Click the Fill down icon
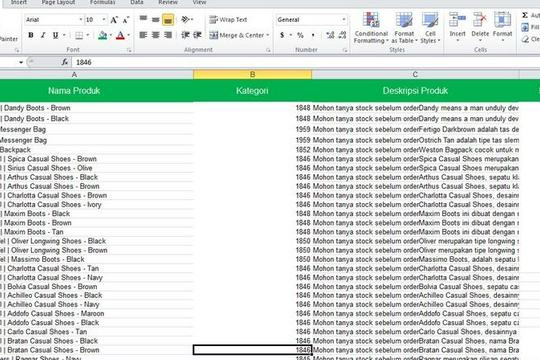Screen dimensions: 540x360 click(x=525, y=27)
